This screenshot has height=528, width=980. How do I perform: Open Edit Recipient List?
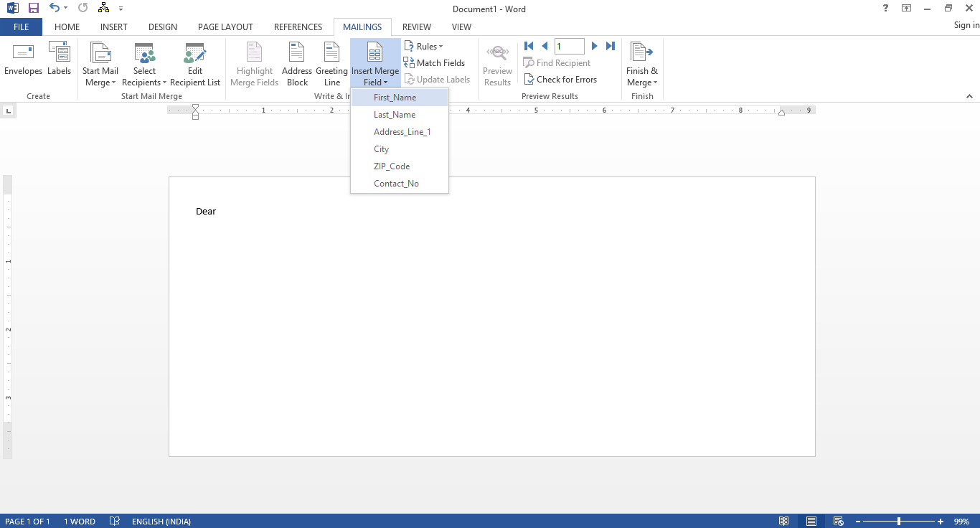(x=194, y=63)
